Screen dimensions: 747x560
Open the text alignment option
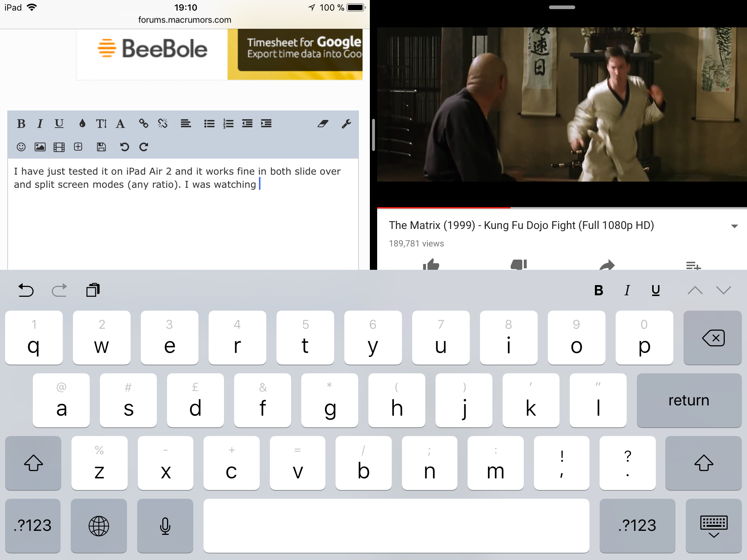click(186, 124)
